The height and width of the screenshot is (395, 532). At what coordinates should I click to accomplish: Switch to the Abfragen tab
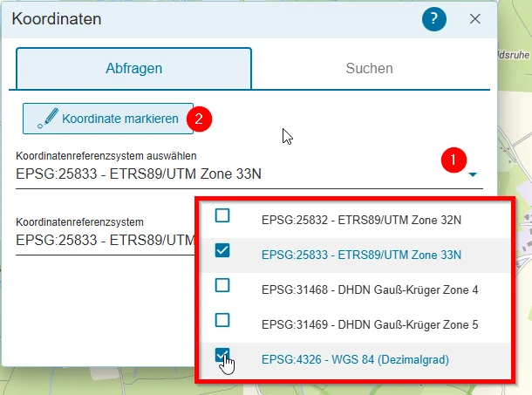pyautogui.click(x=133, y=68)
